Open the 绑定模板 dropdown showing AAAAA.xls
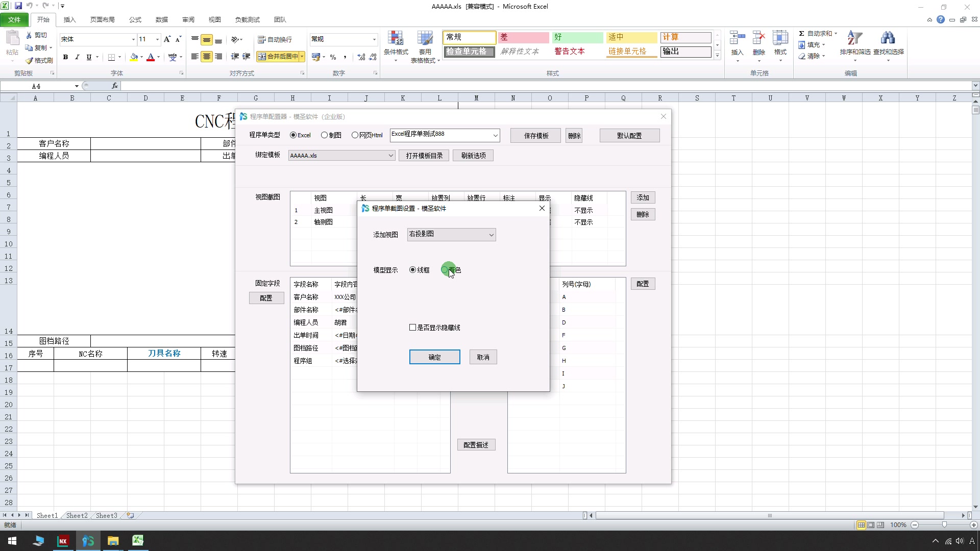980x551 pixels. coord(341,156)
